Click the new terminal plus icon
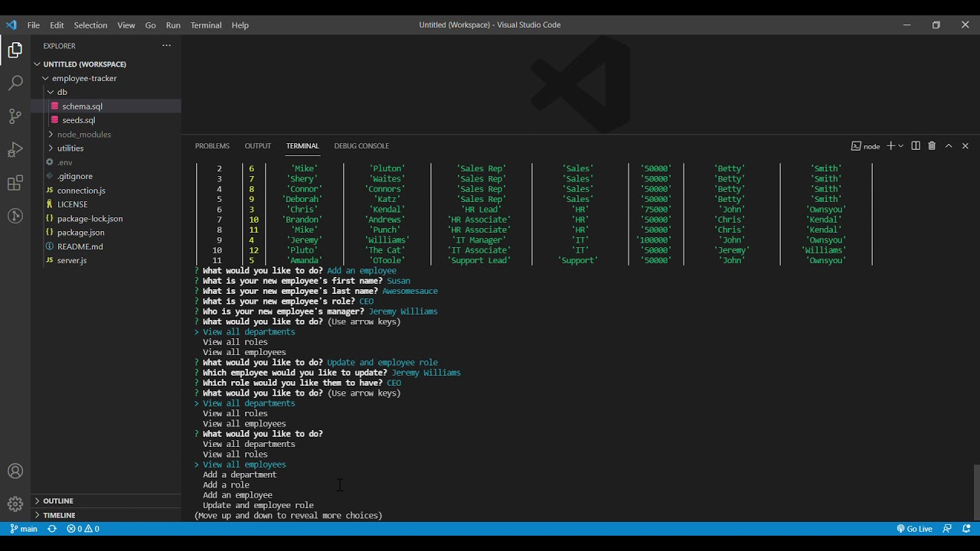The height and width of the screenshot is (551, 980). [890, 146]
